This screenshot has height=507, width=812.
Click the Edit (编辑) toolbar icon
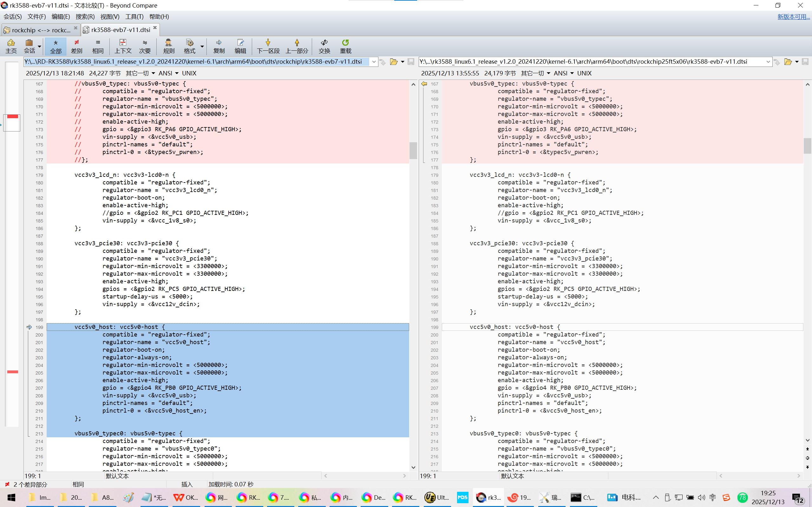point(240,46)
